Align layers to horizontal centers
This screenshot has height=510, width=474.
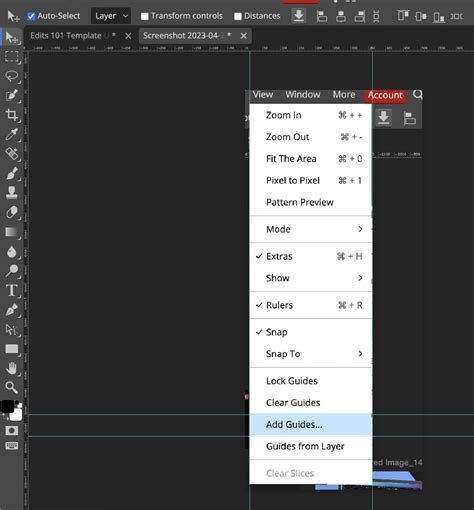[341, 16]
